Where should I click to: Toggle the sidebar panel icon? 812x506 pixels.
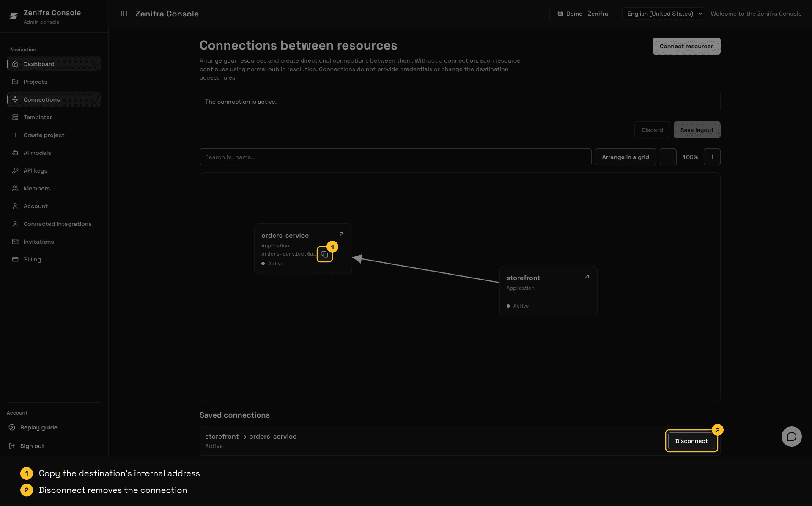coord(124,14)
